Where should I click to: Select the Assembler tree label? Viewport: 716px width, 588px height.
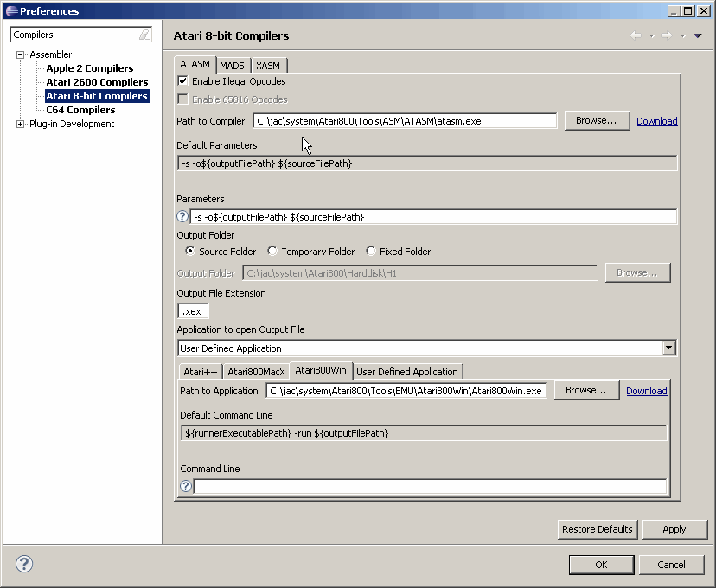tap(51, 54)
